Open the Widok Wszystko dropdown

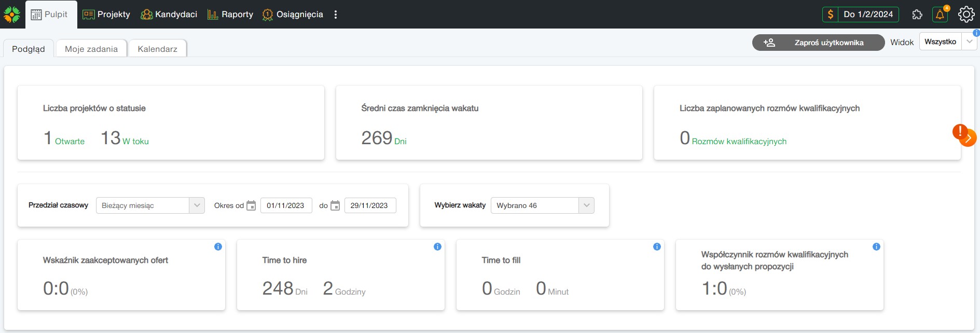pyautogui.click(x=969, y=42)
